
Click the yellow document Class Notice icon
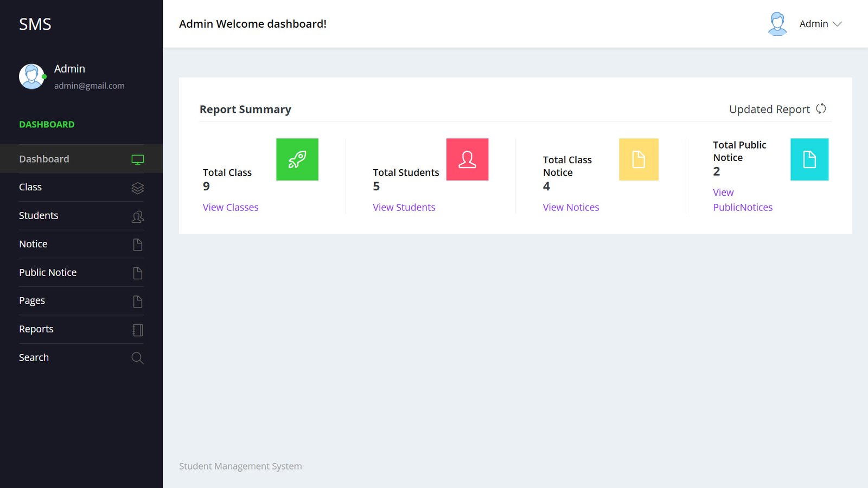[x=639, y=159]
